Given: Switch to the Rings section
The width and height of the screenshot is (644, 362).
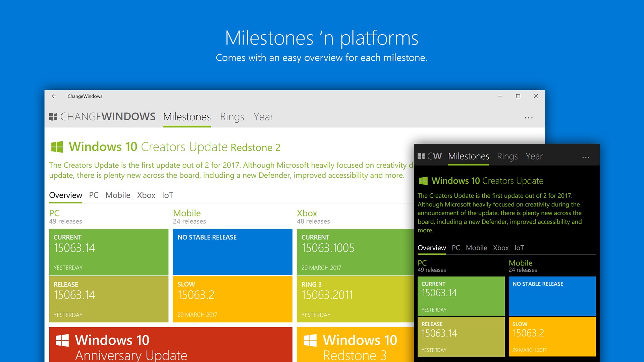Looking at the screenshot, I should click(232, 117).
